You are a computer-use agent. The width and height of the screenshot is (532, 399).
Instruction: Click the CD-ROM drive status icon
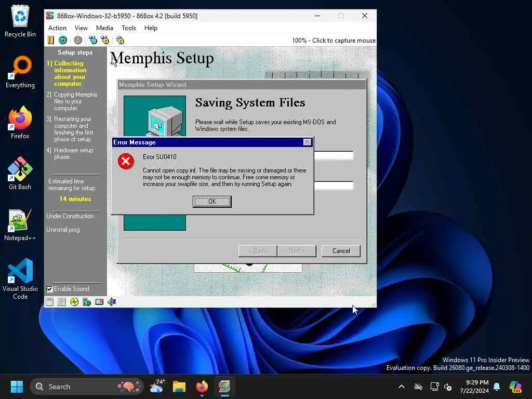click(74, 302)
